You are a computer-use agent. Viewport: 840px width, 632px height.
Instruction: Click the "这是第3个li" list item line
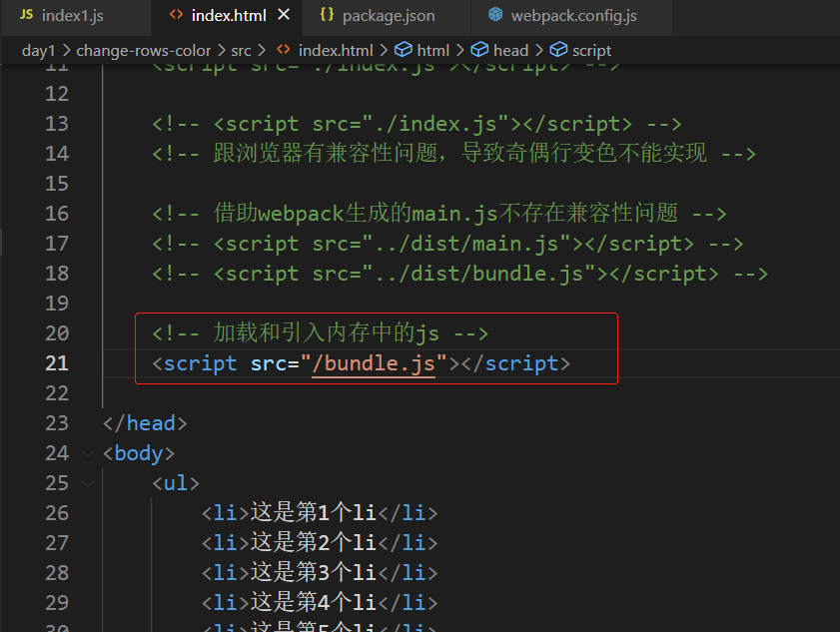(320, 573)
